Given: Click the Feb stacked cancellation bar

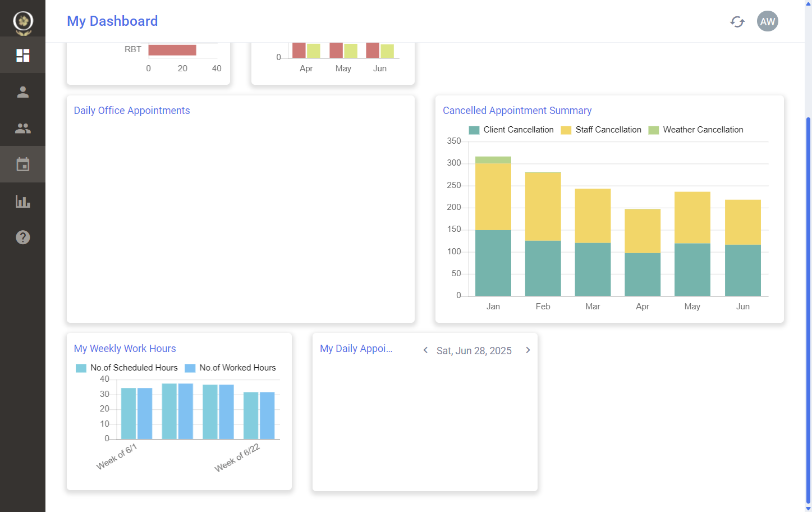Looking at the screenshot, I should click(x=543, y=234).
